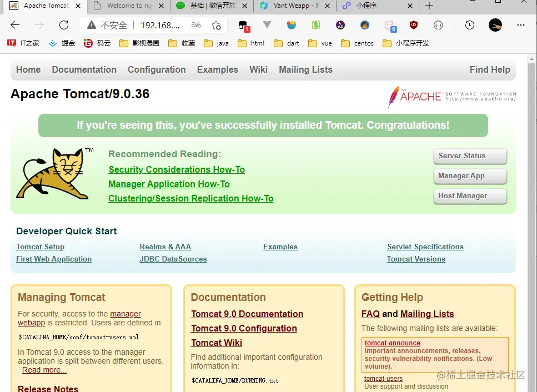Image resolution: width=537 pixels, height=392 pixels.
Task: Open the IT之家 bookmark
Action: (23, 43)
